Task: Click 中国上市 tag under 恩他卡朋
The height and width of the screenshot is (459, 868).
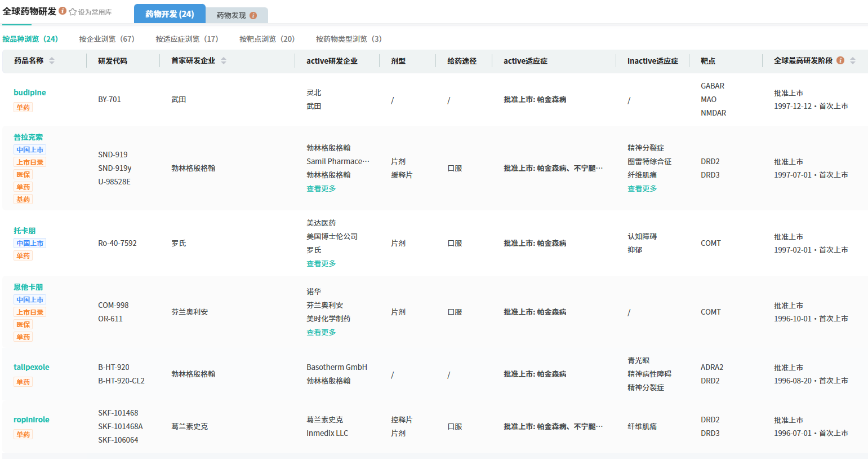Action: point(30,299)
